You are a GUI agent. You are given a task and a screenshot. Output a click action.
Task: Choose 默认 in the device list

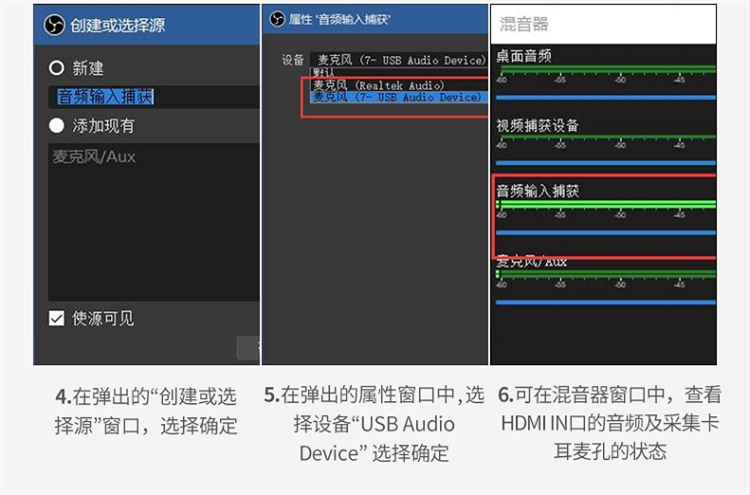pyautogui.click(x=324, y=72)
